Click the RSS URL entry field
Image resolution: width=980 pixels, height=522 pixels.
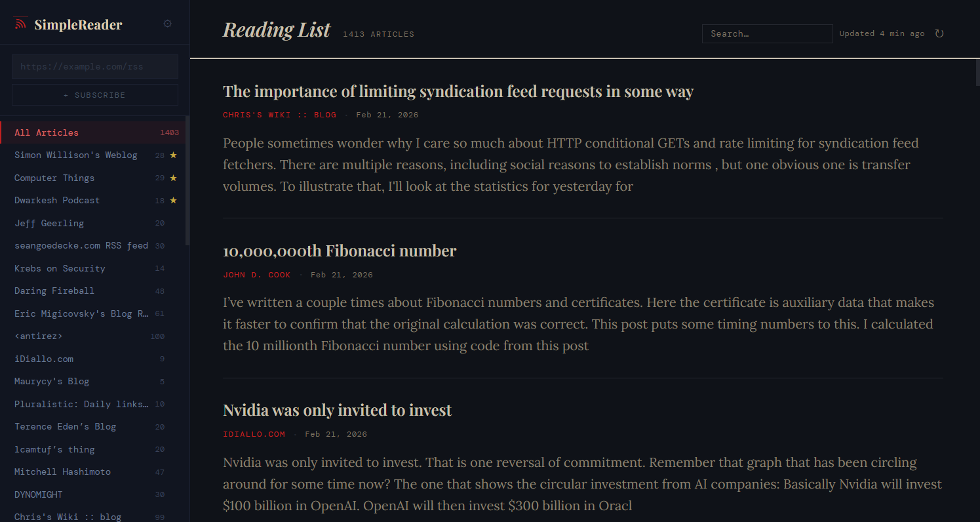[94, 66]
